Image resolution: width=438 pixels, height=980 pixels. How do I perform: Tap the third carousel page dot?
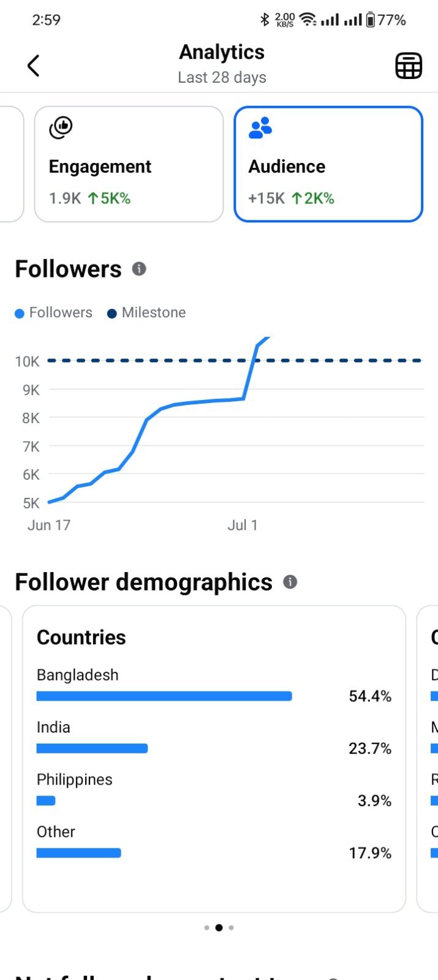point(231,927)
